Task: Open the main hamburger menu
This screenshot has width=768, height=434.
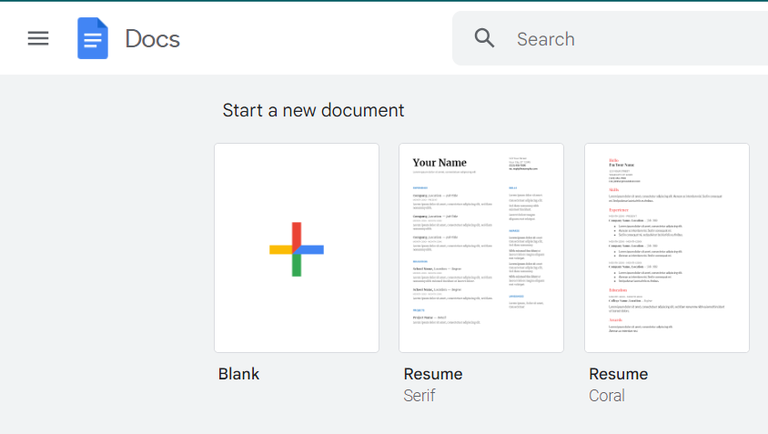Action: click(x=38, y=38)
